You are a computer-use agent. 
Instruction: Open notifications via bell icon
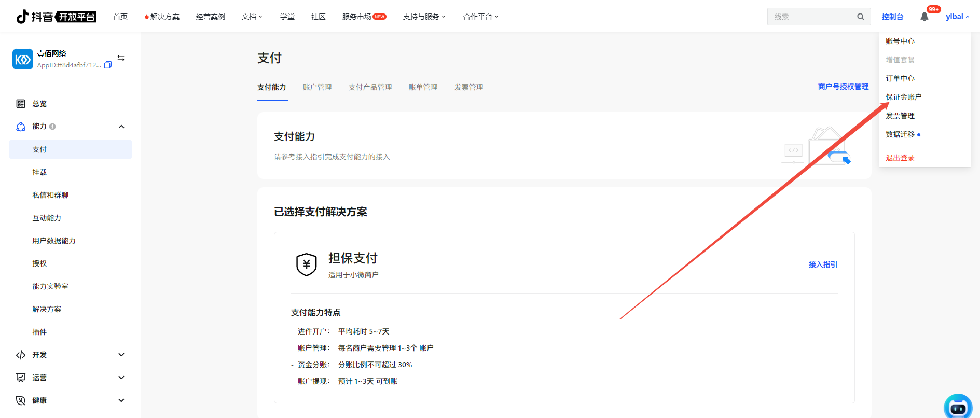coord(924,17)
